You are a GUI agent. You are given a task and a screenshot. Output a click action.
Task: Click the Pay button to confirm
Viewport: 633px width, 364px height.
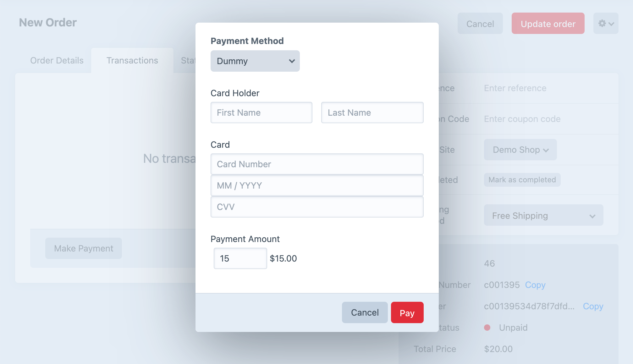point(407,312)
